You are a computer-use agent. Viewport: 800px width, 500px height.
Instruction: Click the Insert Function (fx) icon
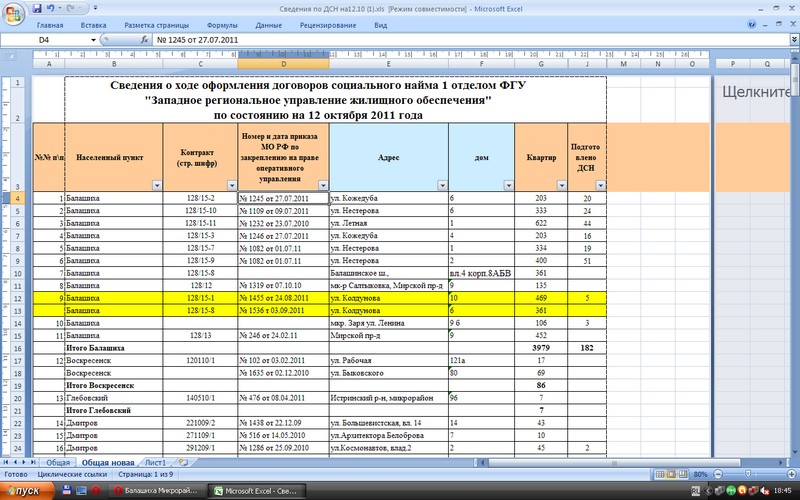[146, 39]
